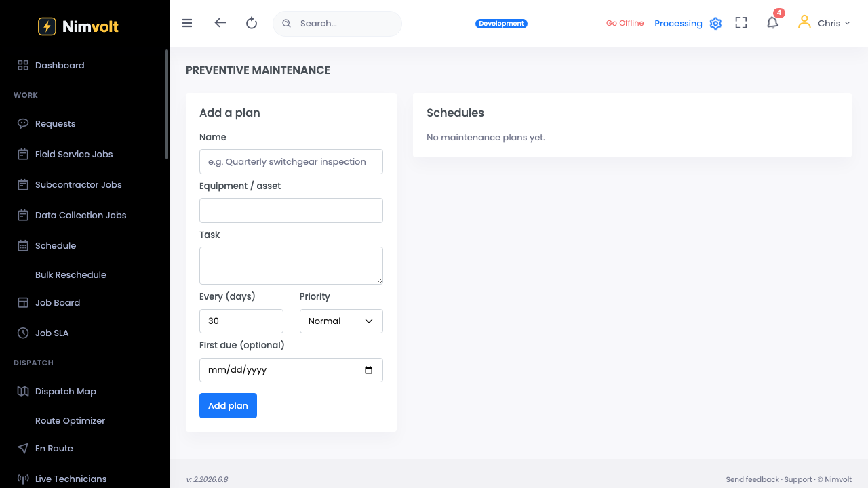Click the Data Collection Jobs icon
Image resolution: width=868 pixels, height=488 pixels.
[23, 215]
